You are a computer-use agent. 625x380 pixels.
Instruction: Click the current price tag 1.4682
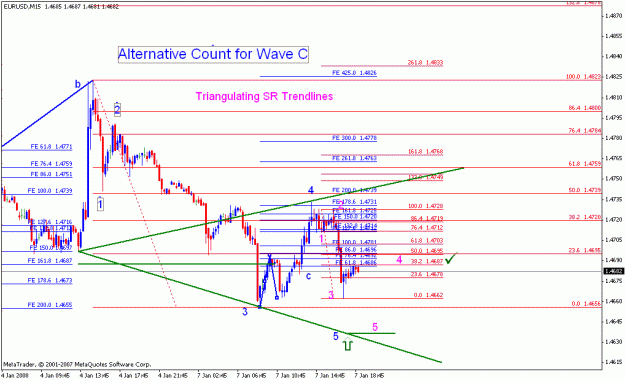613,272
